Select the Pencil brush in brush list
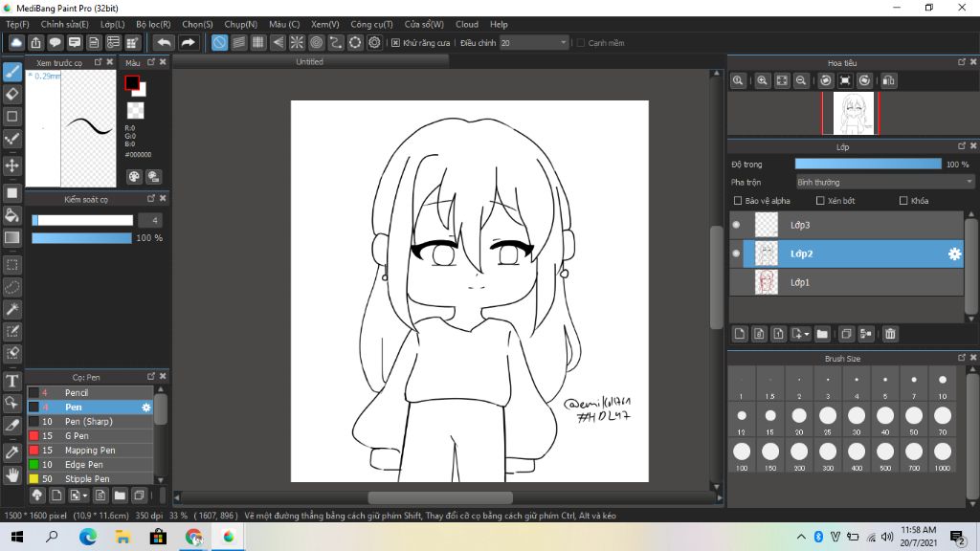This screenshot has height=551, width=980. tap(90, 393)
